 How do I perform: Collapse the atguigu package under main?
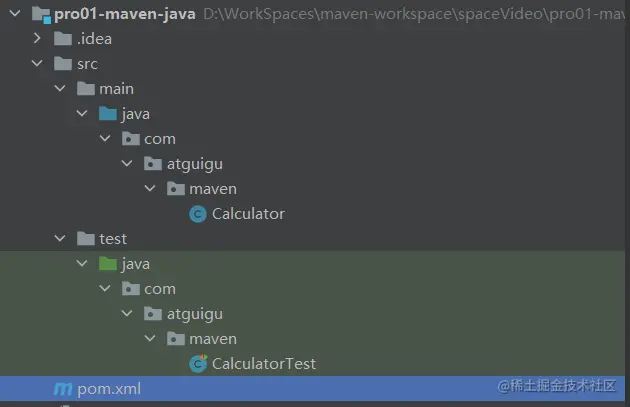pyautogui.click(x=127, y=163)
